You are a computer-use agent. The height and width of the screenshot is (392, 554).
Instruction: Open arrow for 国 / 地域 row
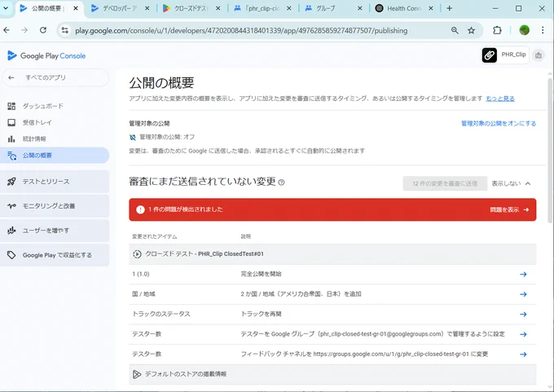point(523,294)
